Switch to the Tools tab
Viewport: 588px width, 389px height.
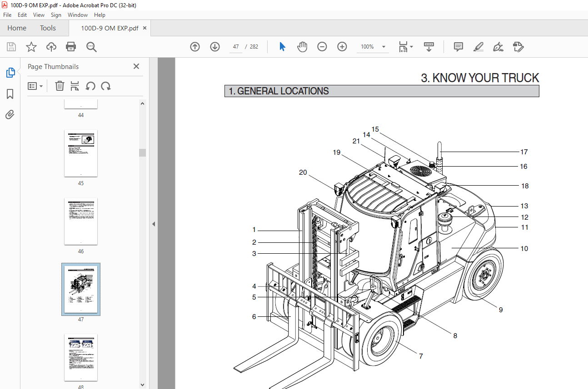point(48,28)
